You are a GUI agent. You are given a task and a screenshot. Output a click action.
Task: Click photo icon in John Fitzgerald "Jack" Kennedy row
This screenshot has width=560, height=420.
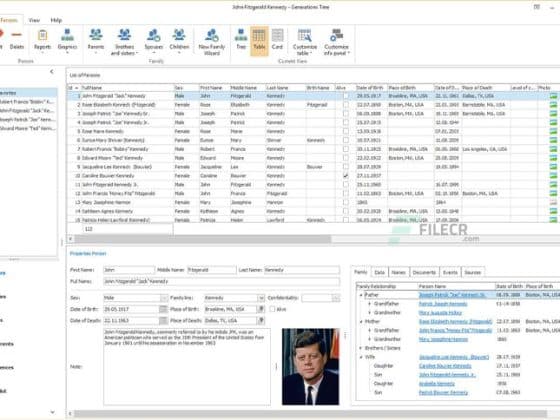tap(553, 96)
